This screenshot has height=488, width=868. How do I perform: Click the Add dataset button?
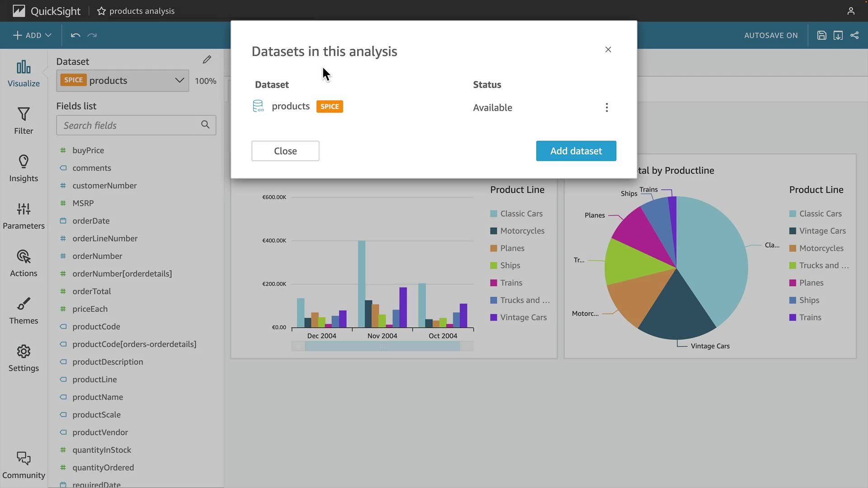pyautogui.click(x=576, y=151)
